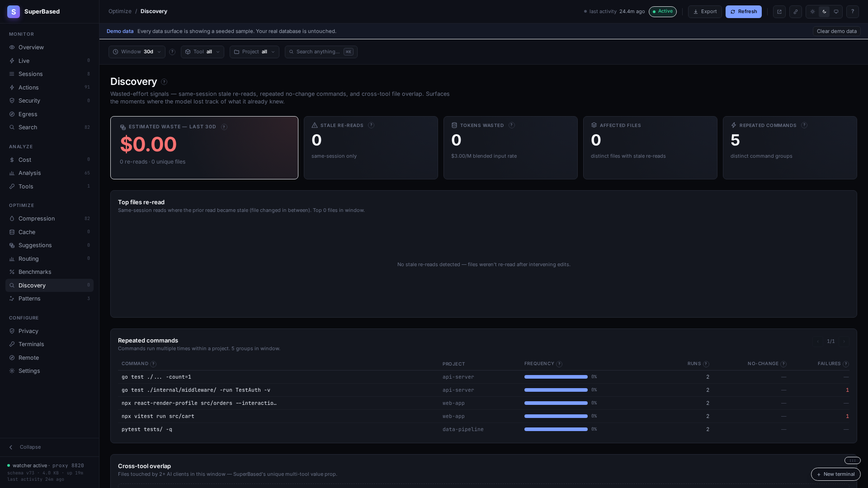Open Live monitor page
The width and height of the screenshot is (868, 488).
pos(49,61)
